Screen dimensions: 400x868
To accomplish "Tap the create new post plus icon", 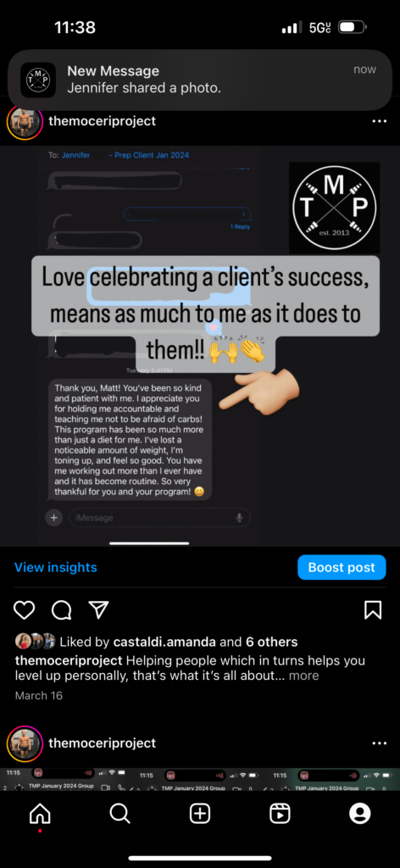I will pos(200,813).
